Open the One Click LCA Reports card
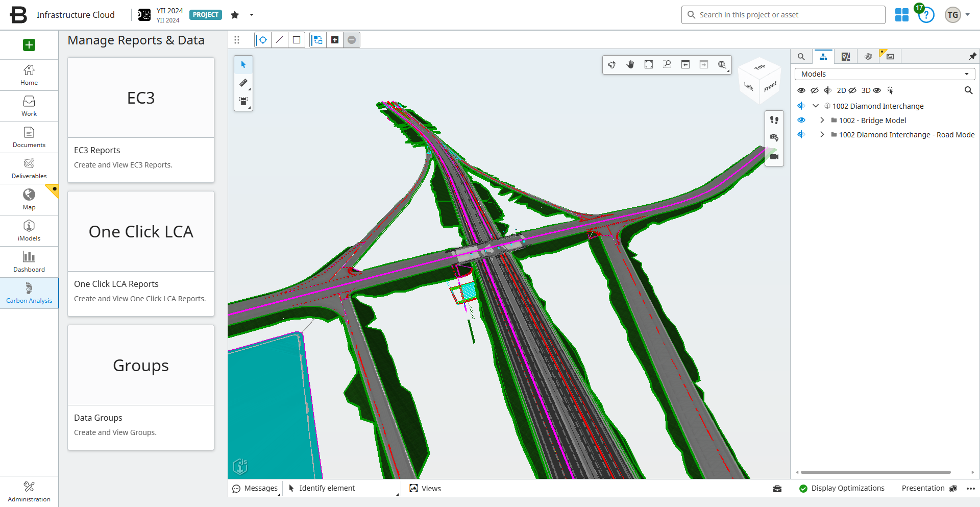 (141, 254)
